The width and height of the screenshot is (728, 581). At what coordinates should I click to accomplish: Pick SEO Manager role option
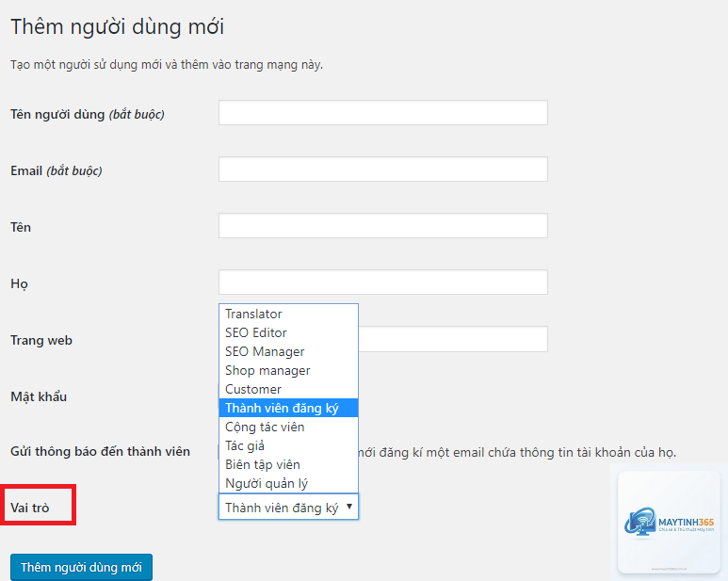[x=288, y=352]
